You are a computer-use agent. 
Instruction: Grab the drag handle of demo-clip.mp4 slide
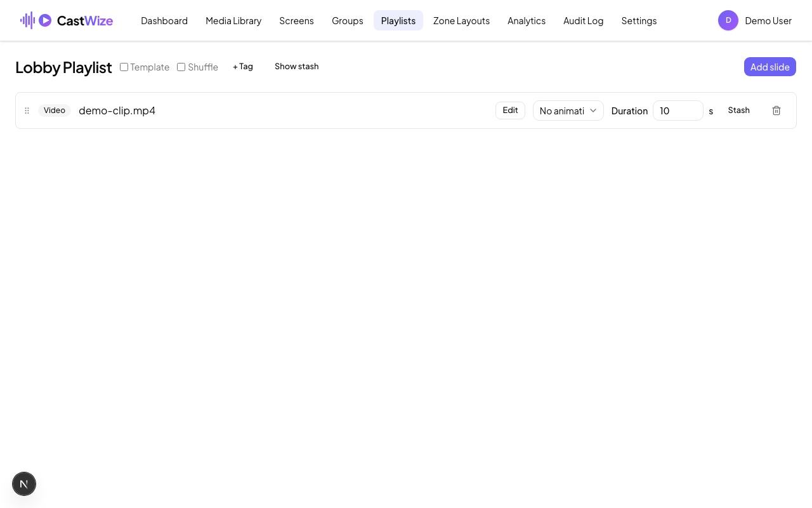tap(27, 110)
